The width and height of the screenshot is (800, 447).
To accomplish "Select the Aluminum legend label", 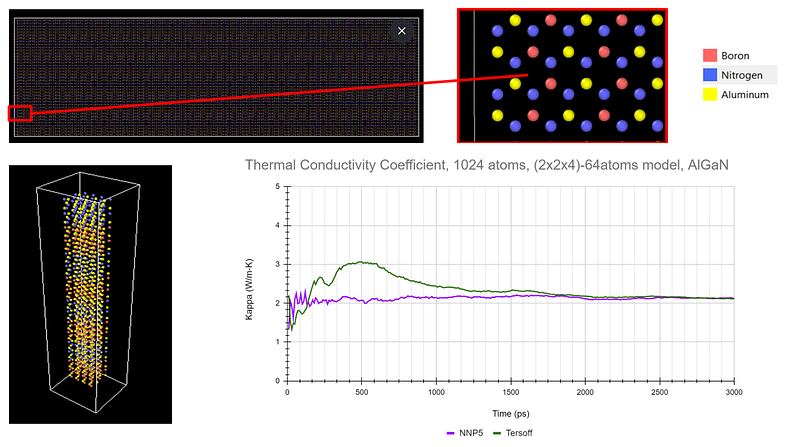I will pyautogui.click(x=745, y=94).
